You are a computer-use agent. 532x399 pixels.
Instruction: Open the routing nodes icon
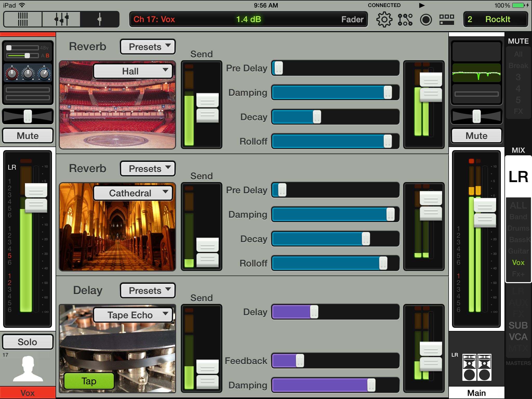pos(405,19)
